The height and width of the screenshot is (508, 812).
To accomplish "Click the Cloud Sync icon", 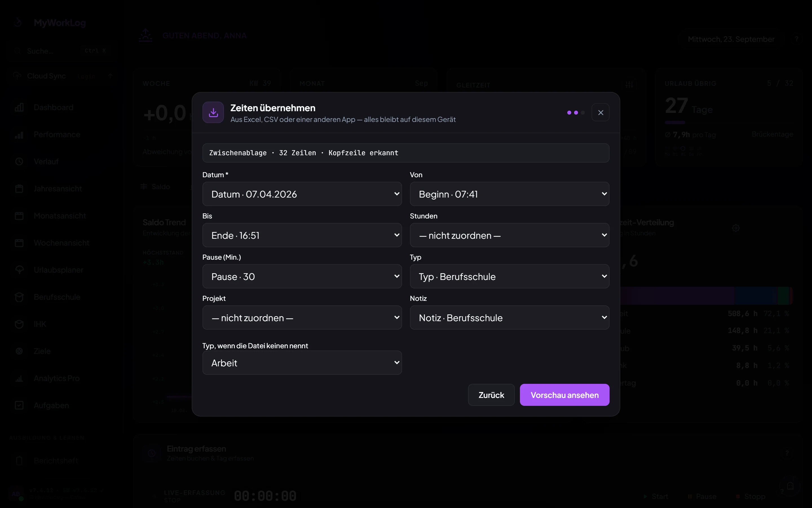I will tap(17, 76).
